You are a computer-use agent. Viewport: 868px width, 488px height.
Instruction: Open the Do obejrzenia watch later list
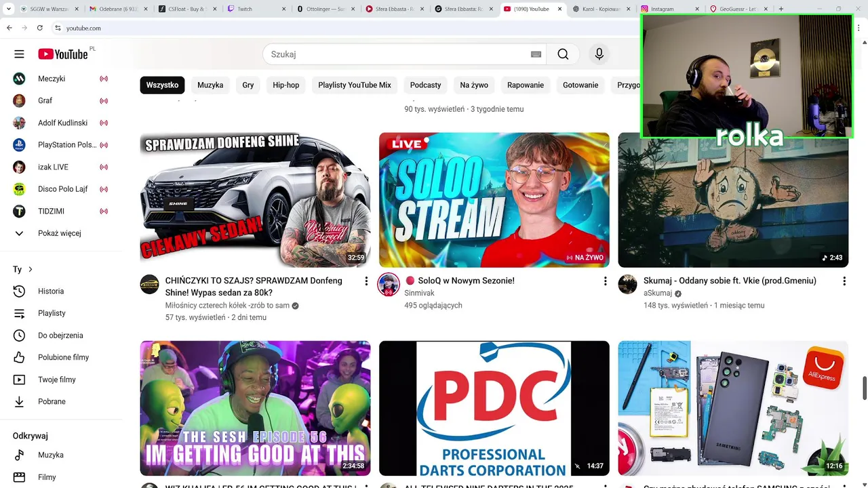(61, 335)
